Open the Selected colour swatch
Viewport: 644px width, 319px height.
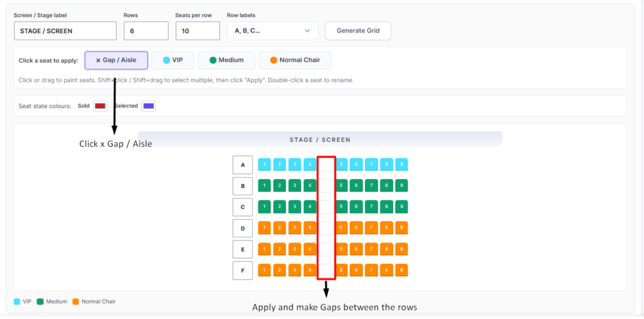click(148, 106)
